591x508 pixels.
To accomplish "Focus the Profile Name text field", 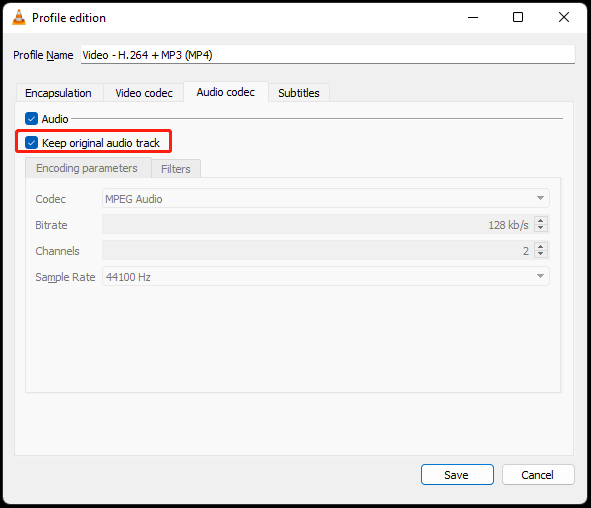I will click(328, 55).
